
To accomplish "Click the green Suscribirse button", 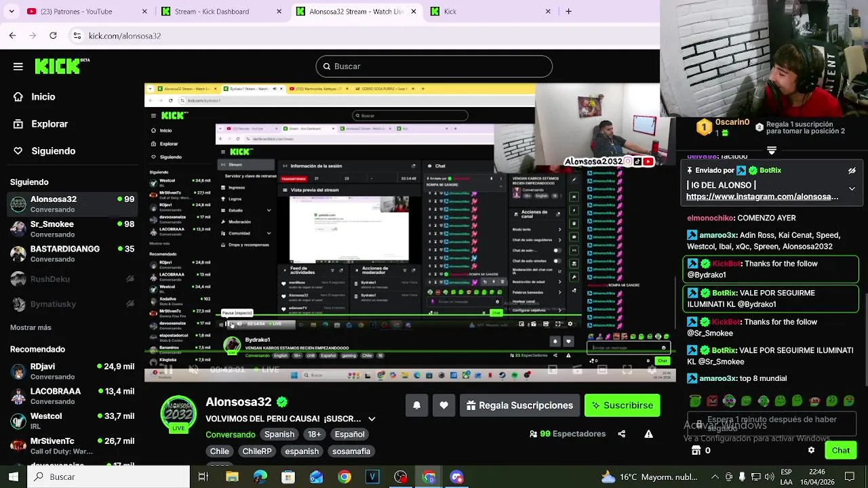I will coord(623,405).
